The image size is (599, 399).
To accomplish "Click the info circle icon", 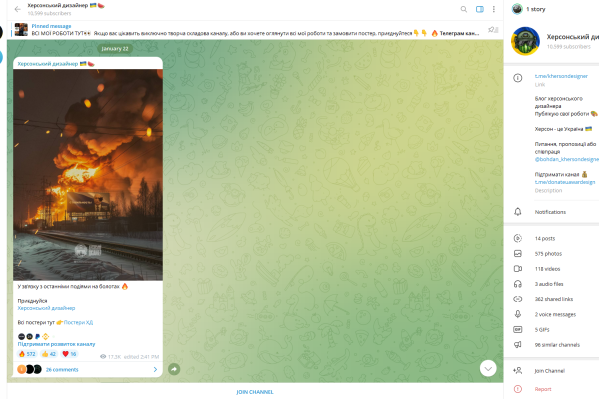I will coord(518,78).
